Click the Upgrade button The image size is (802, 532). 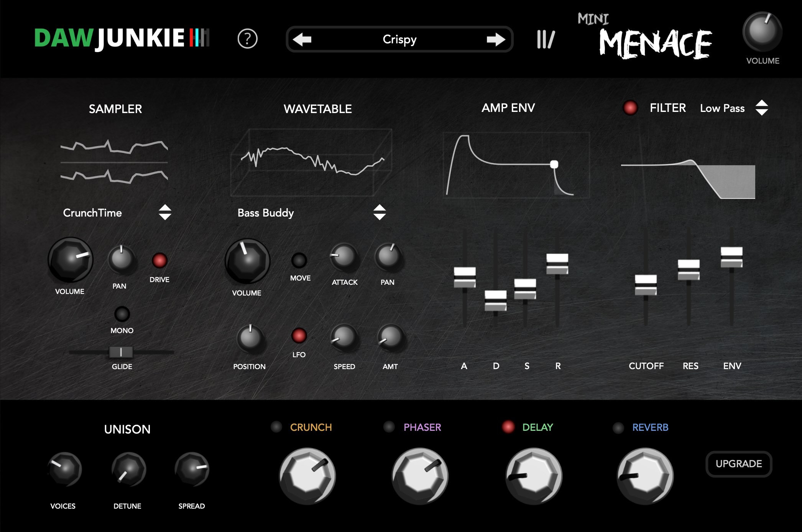(739, 464)
